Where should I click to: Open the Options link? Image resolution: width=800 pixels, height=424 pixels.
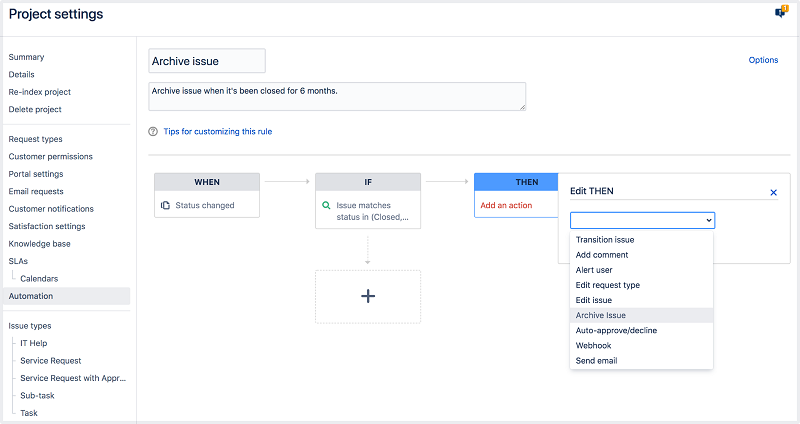pyautogui.click(x=763, y=60)
